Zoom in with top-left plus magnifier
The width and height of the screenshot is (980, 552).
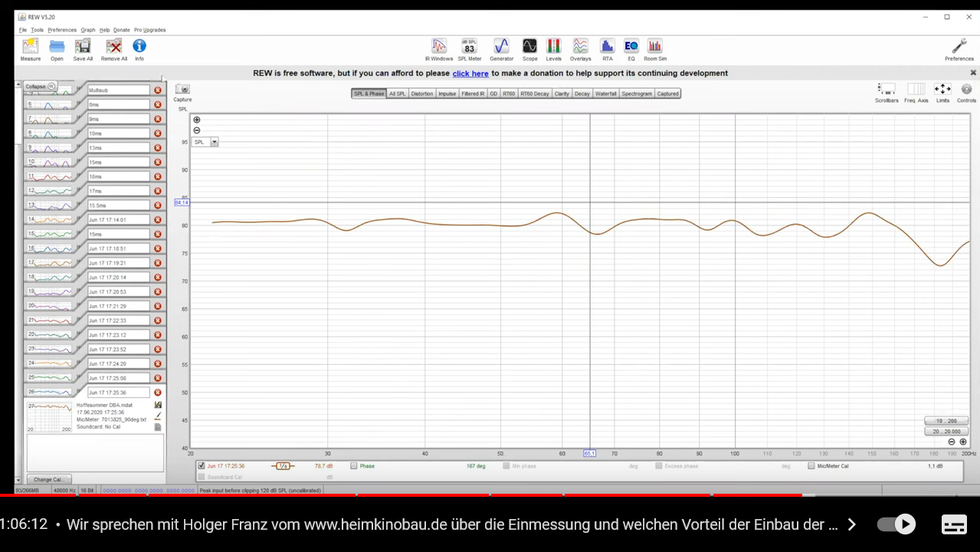click(x=197, y=120)
